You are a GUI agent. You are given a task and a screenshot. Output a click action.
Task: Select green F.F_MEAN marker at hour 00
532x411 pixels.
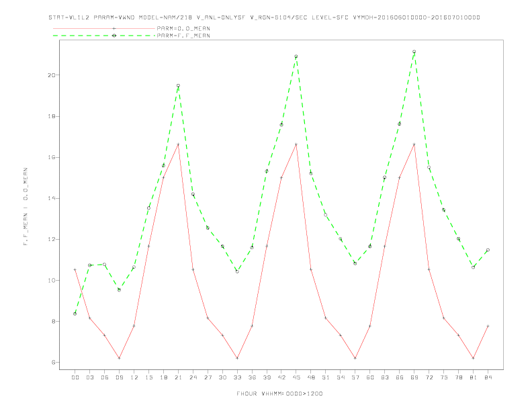(x=75, y=314)
